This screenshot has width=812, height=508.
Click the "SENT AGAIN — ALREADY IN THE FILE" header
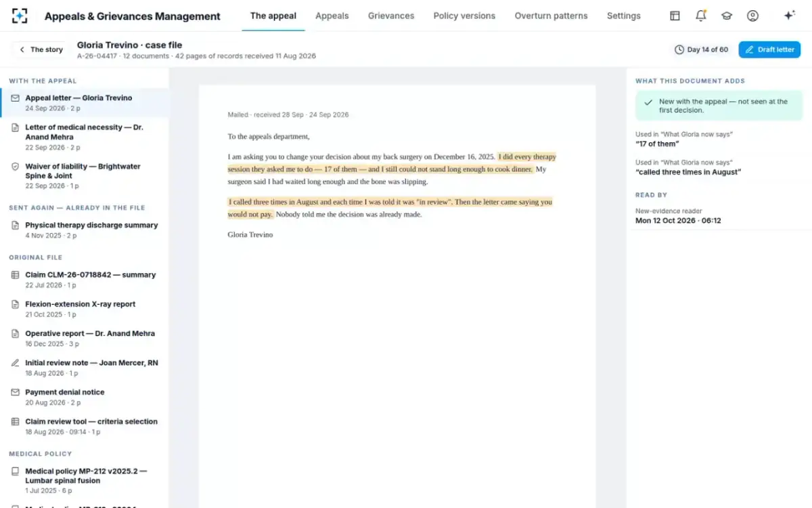pos(76,208)
